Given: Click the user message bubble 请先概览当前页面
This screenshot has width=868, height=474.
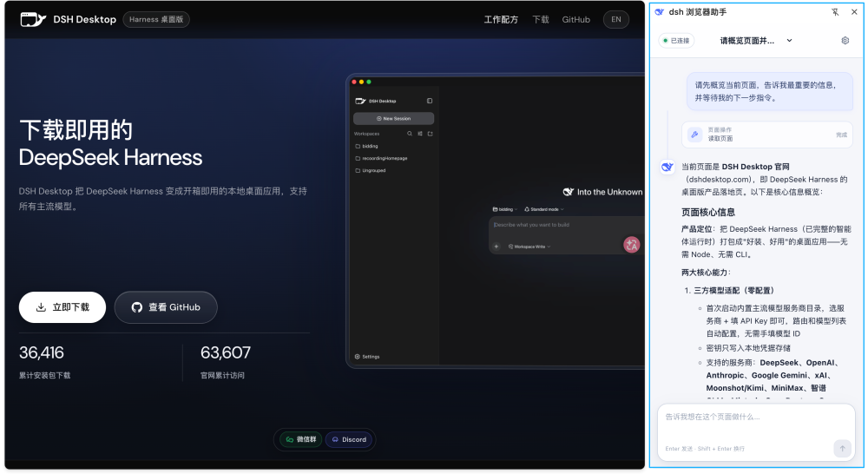Looking at the screenshot, I should pyautogui.click(x=770, y=91).
